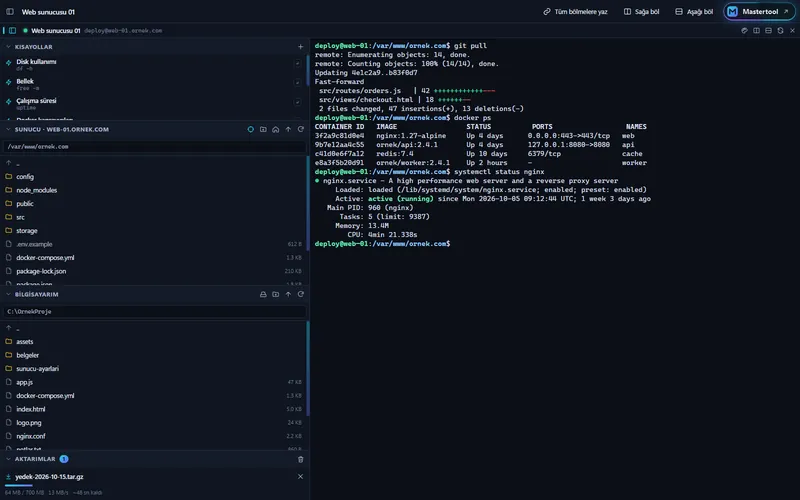Edit the C:\OrnekProje path field
The height and width of the screenshot is (500, 800).
click(155, 311)
